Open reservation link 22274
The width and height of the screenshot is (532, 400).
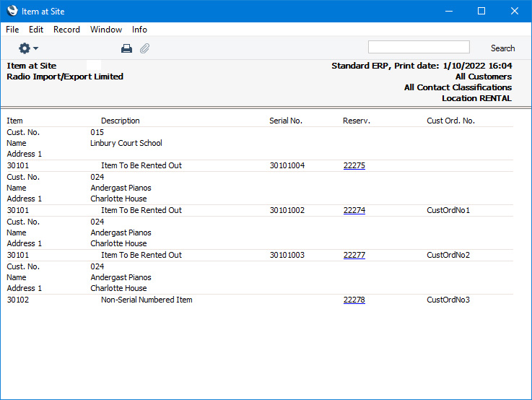click(354, 210)
